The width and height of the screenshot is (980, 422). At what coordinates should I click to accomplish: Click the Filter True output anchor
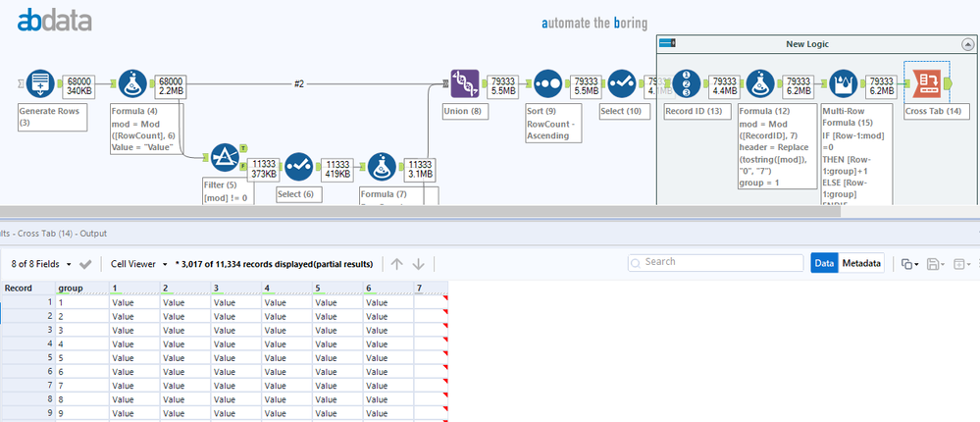(x=243, y=149)
